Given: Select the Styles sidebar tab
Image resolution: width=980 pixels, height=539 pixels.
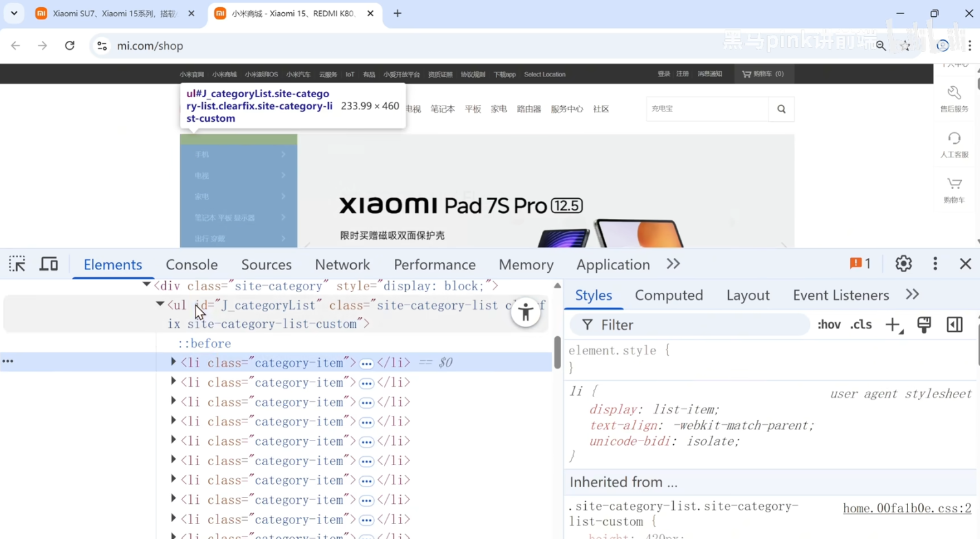Looking at the screenshot, I should pyautogui.click(x=593, y=295).
